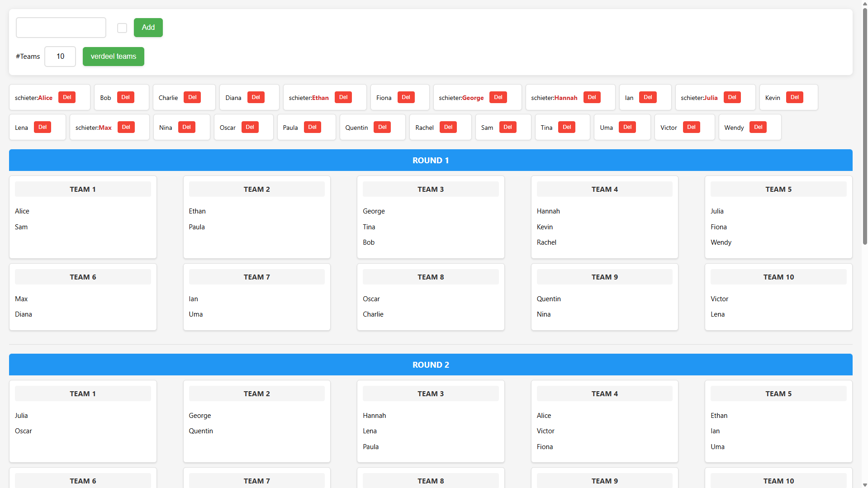Click the TEAM 1 header in Round 1

tap(83, 189)
